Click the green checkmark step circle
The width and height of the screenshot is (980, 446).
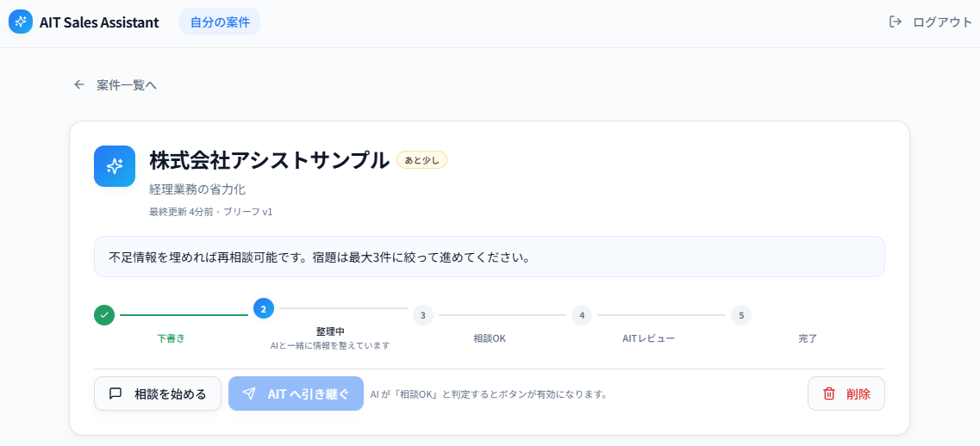pyautogui.click(x=104, y=315)
